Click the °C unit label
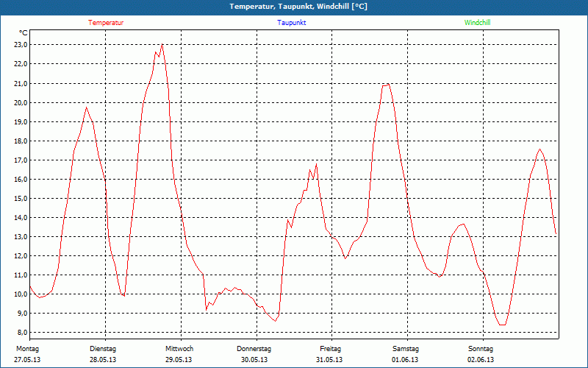Screen dimensions: 588x368 pyautogui.click(x=23, y=33)
